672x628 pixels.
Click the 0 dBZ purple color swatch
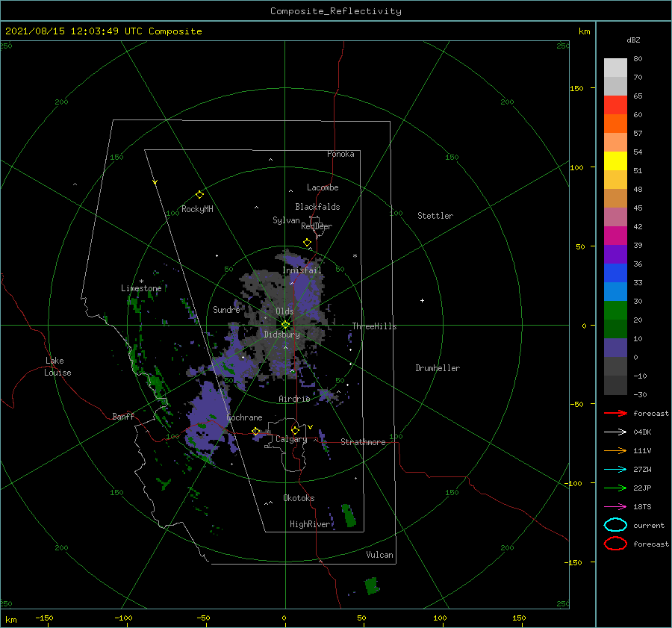tap(615, 347)
